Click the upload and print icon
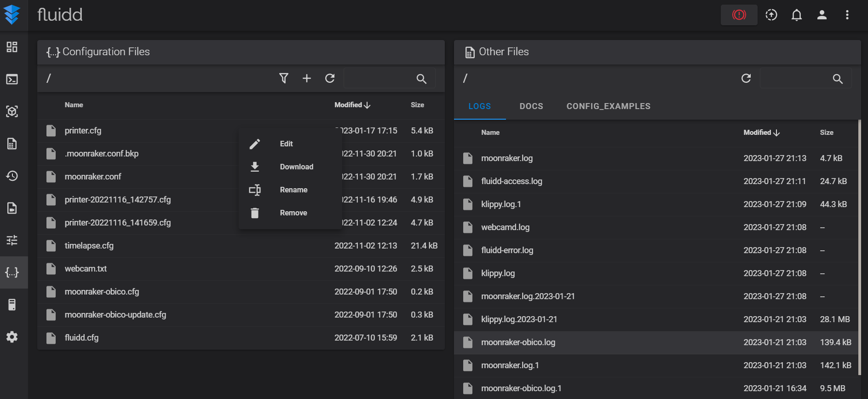 tap(771, 15)
